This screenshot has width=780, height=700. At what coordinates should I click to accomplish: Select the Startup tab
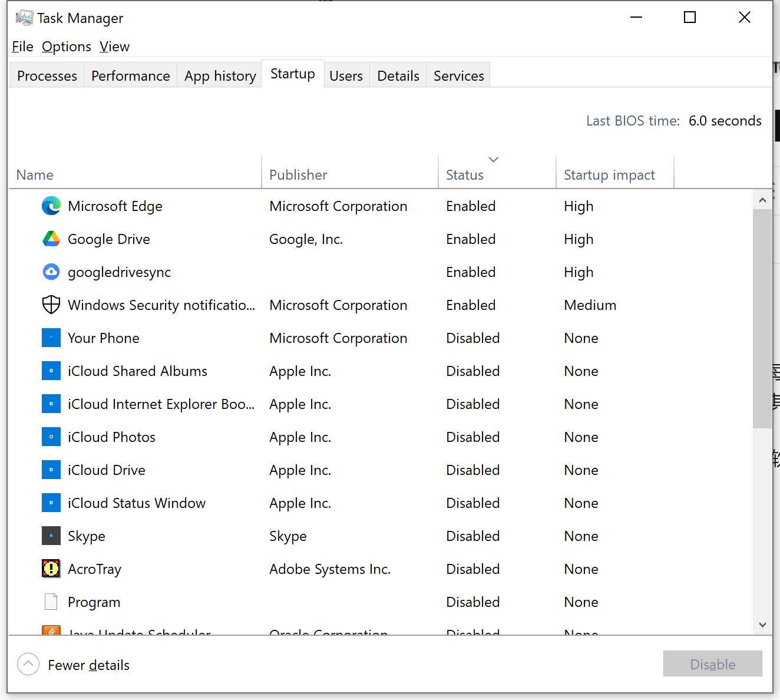point(293,74)
